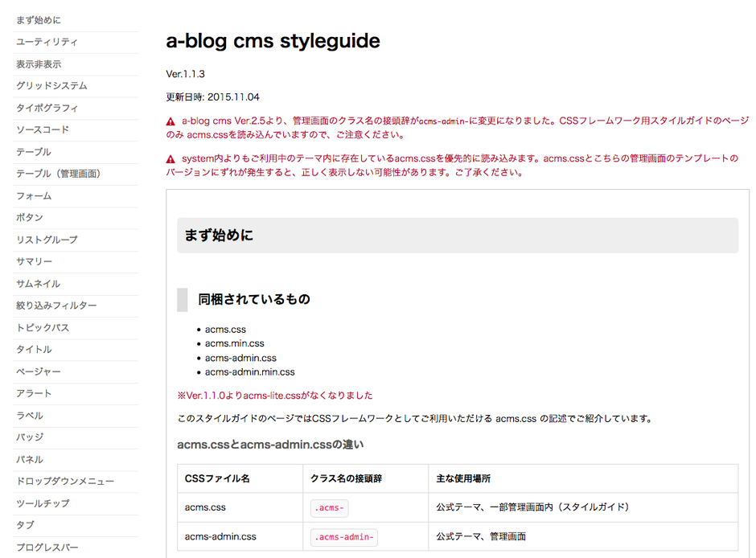This screenshot has height=558, width=756.
Task: Go to アラート section
Action: coord(34,393)
